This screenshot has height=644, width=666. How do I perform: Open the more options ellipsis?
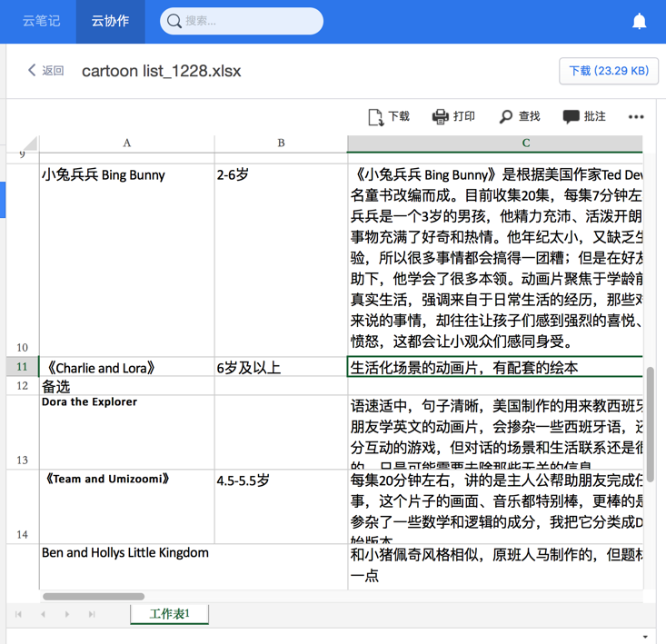[636, 117]
